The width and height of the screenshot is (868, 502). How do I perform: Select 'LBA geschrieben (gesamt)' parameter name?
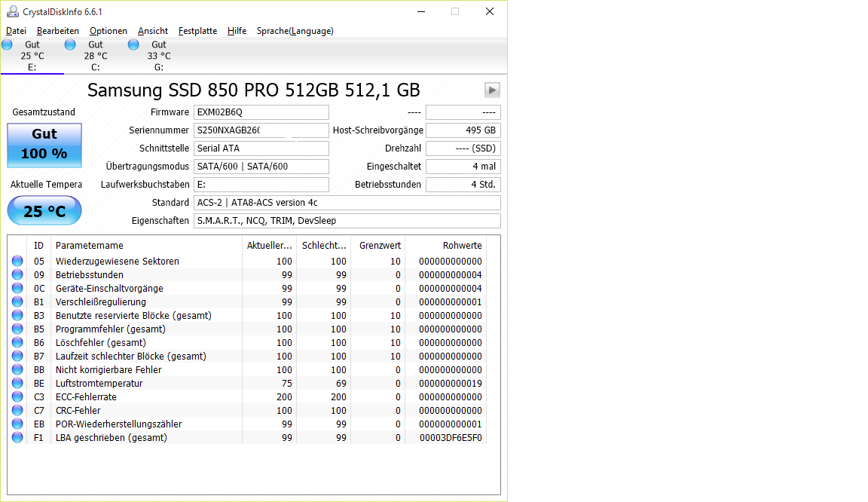[112, 438]
